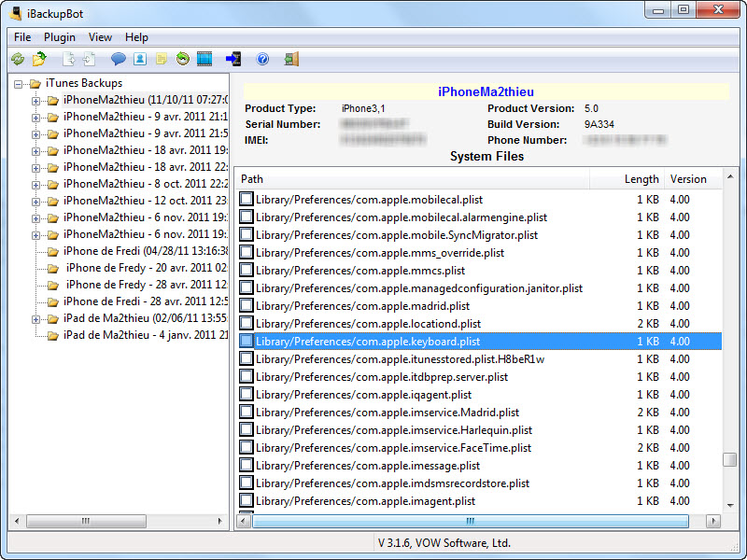Image resolution: width=747 pixels, height=560 pixels.
Task: Click the restore-to-device phone icon
Action: point(233,59)
